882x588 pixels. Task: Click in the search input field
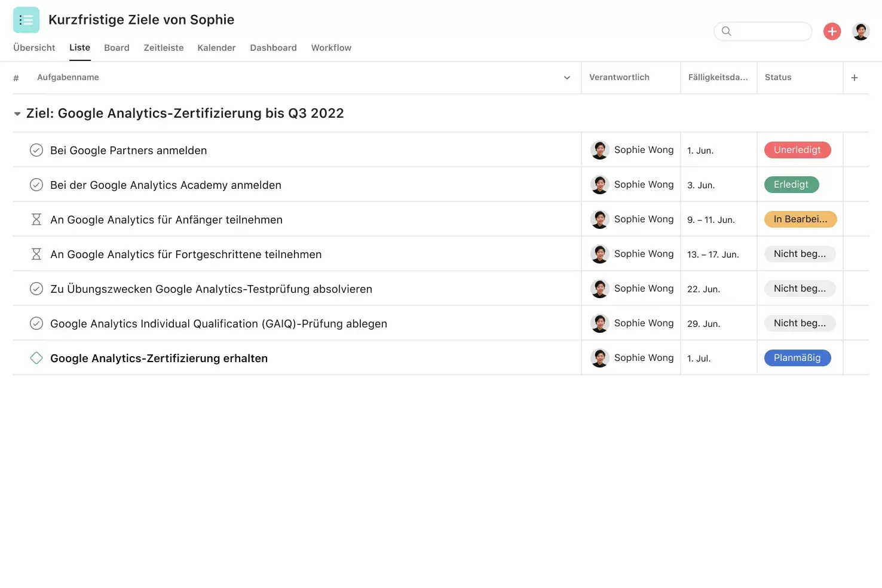point(763,31)
